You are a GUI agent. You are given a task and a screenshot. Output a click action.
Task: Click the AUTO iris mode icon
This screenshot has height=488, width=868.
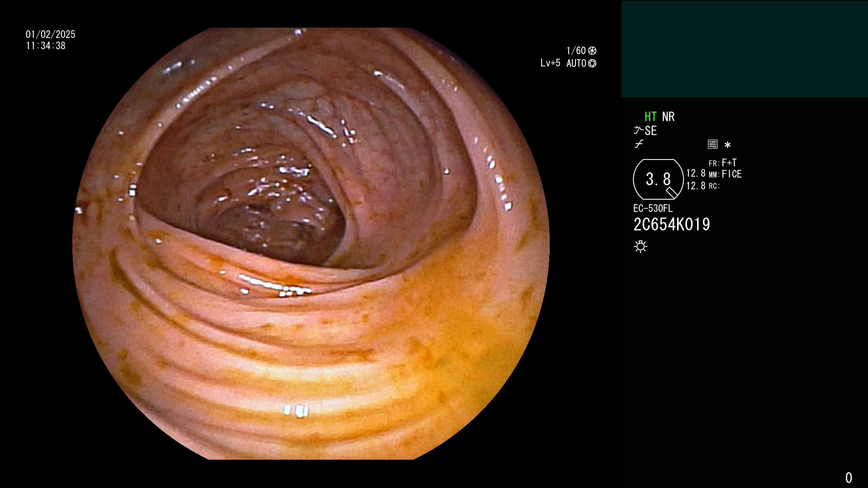point(592,63)
